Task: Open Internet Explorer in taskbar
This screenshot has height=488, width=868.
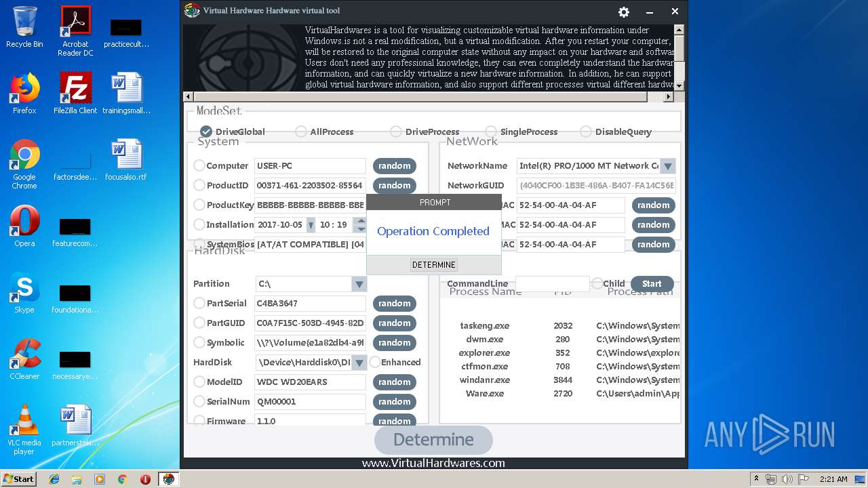Action: pos(54,479)
